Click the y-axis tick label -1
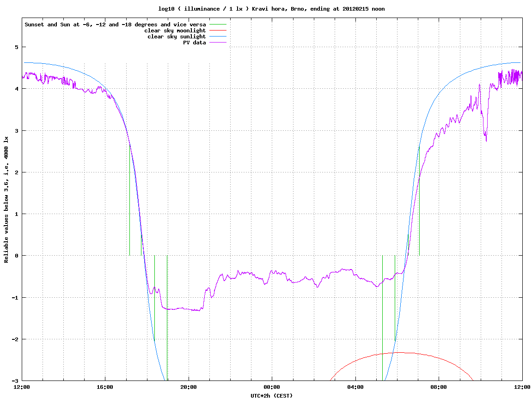This screenshot has width=532, height=399. click(15, 298)
